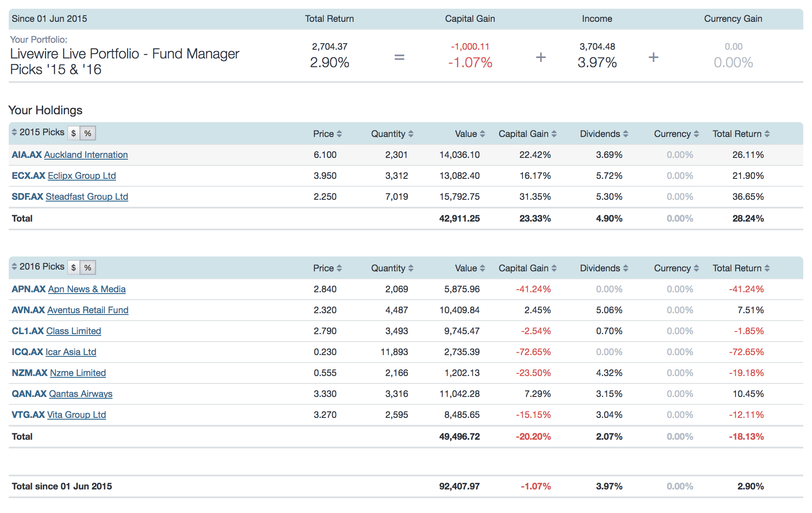812x513 pixels.
Task: Open the Qantas Airways link
Action: [x=80, y=394]
